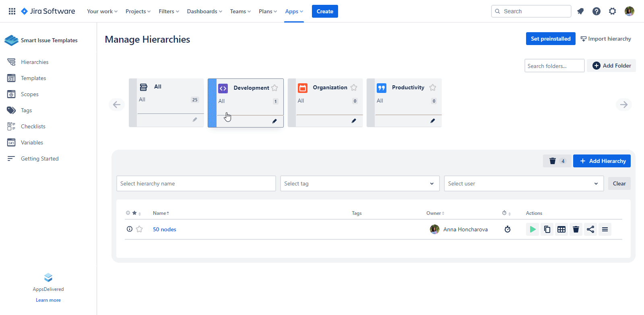Delete the 50 nodes hierarchy
The width and height of the screenshot is (644, 315).
point(576,229)
